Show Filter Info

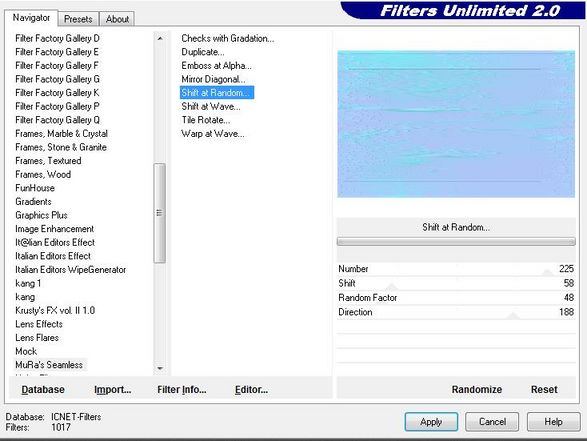(182, 390)
